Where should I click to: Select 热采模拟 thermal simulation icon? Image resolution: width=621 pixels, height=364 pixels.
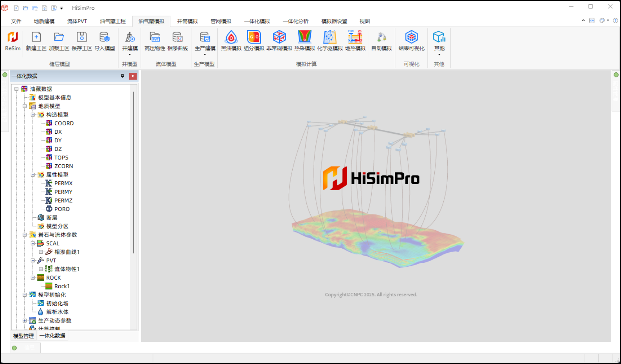(304, 41)
